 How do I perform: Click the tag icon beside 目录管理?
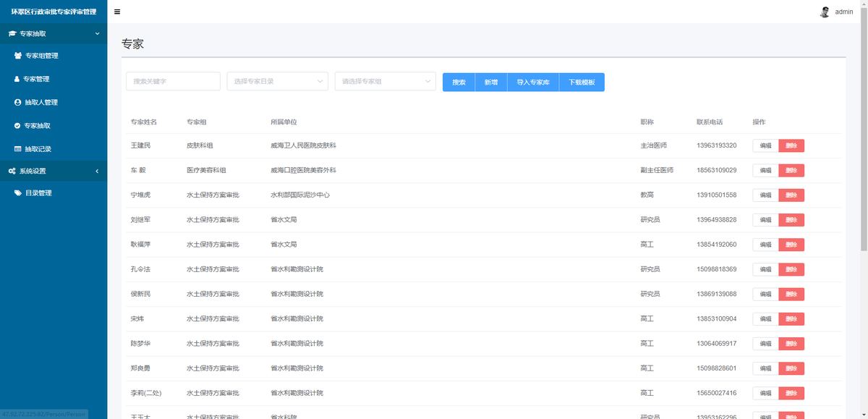tap(18, 193)
